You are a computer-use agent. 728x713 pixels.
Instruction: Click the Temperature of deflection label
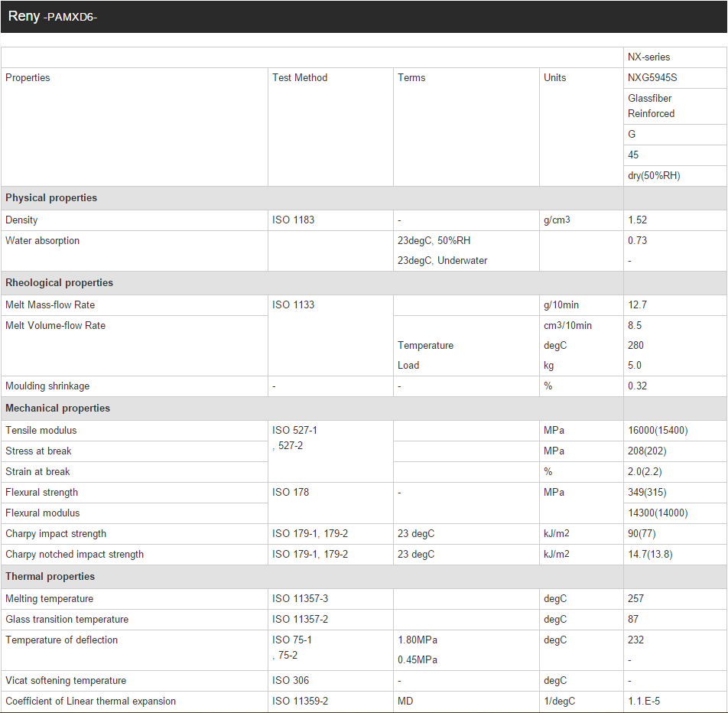[61, 640]
